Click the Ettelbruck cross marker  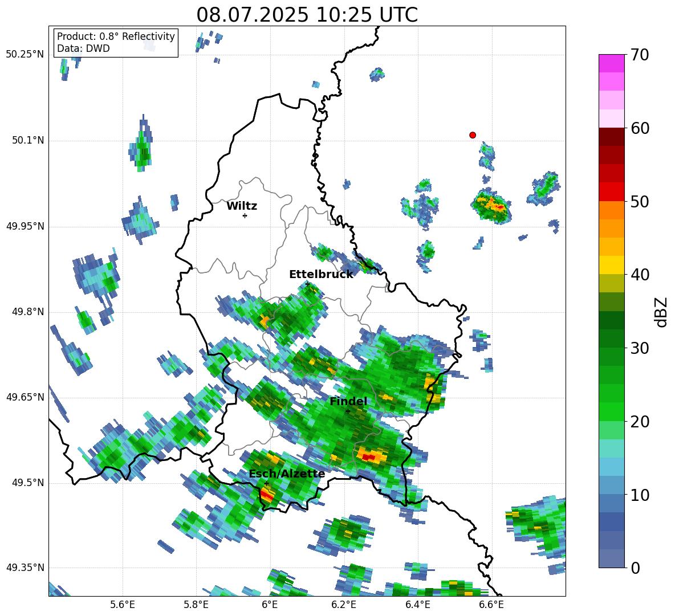307,284
